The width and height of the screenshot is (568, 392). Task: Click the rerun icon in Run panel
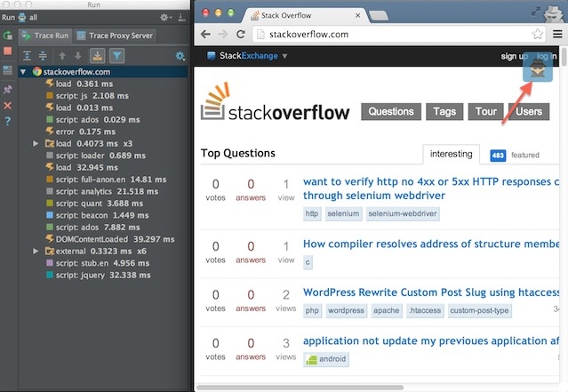[x=7, y=36]
